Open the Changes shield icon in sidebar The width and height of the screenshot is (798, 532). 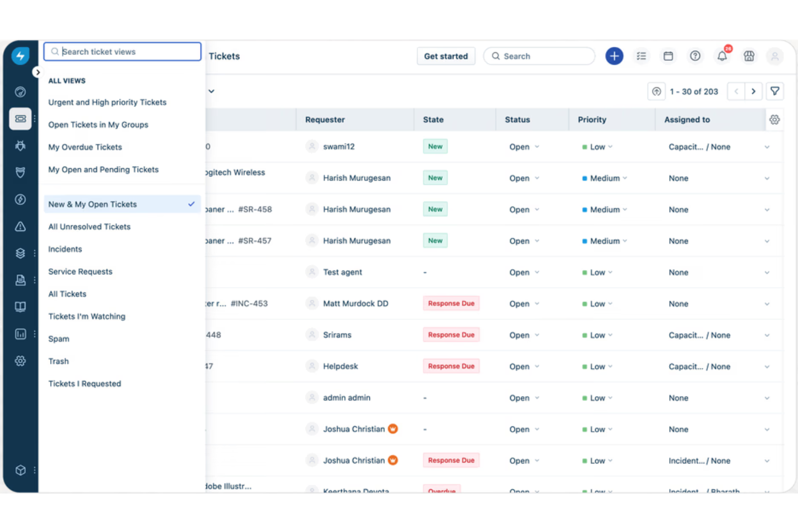20,172
